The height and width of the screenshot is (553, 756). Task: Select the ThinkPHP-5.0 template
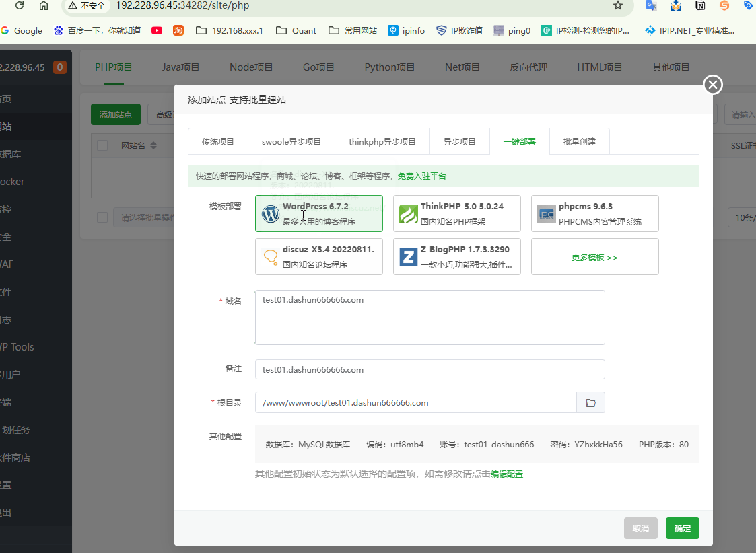tap(456, 213)
